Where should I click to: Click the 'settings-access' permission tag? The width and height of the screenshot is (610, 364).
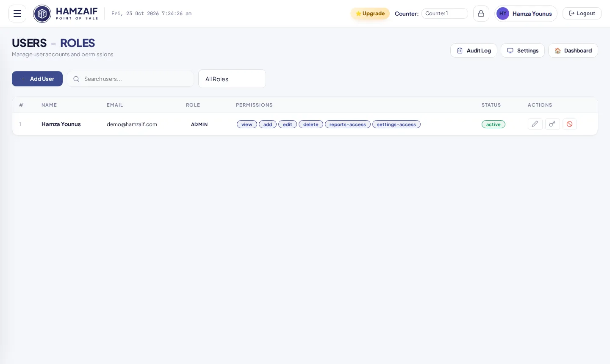396,124
